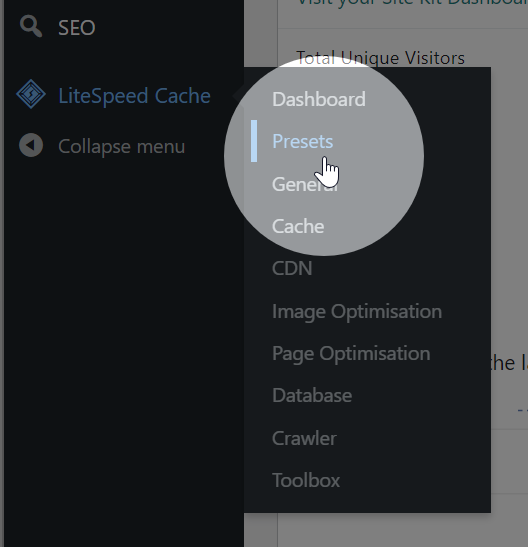
Task: Select the CDN submenu item
Action: click(292, 268)
